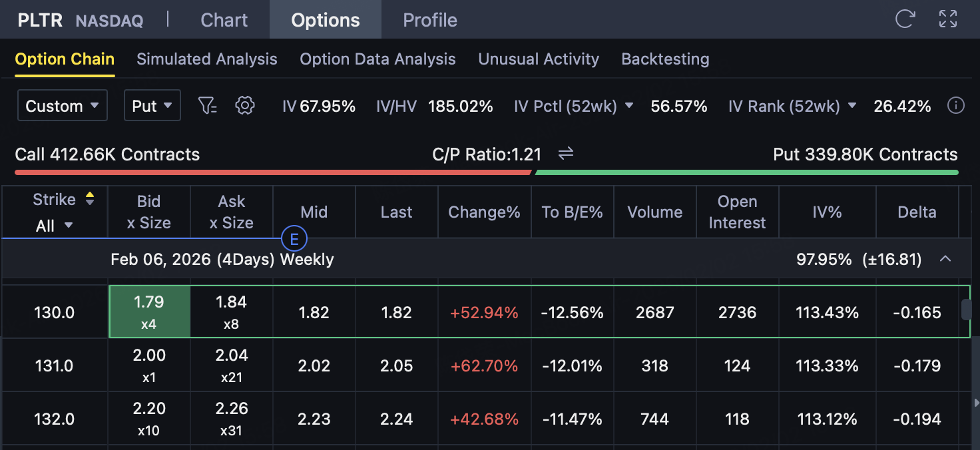The image size is (980, 450).
Task: Click the refresh icon
Action: [x=905, y=19]
